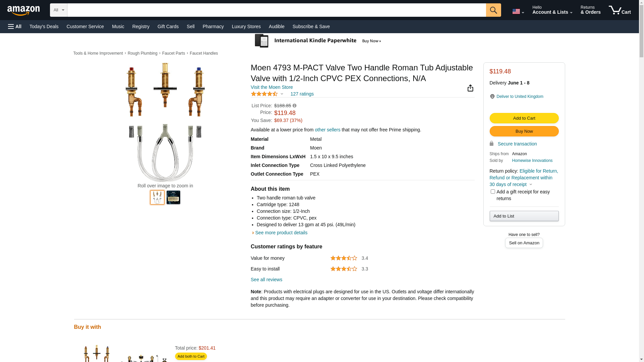Open the search category All dropdown
Screen dimensions: 644x362
59,10
